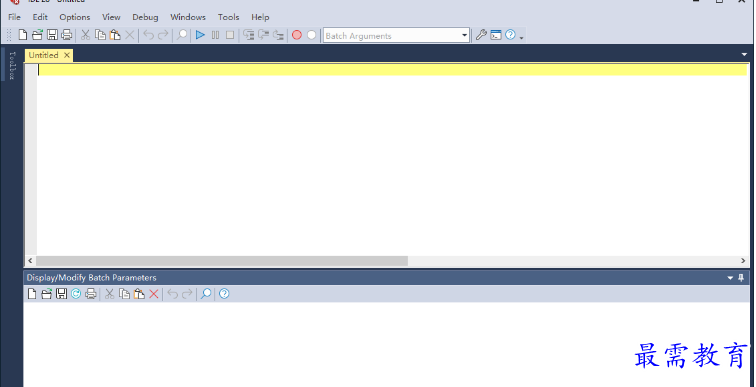Click Help icon in Batch Parameters toolbar

pyautogui.click(x=224, y=294)
